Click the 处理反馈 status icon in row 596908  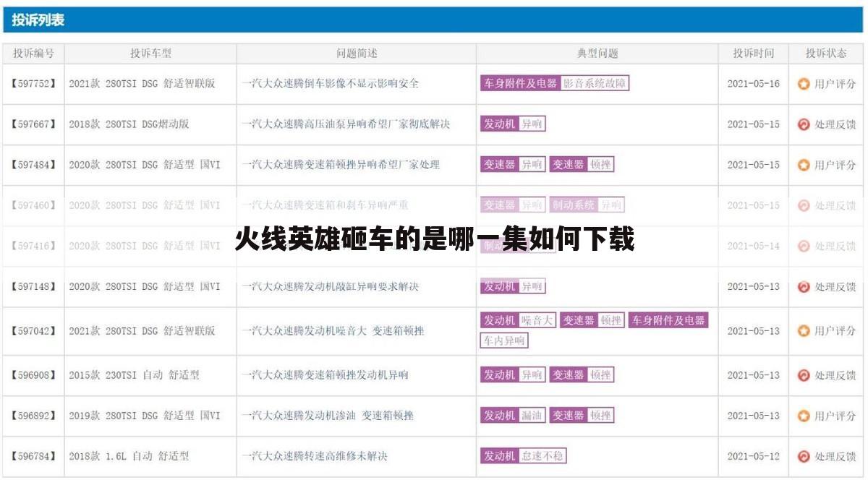point(804,375)
